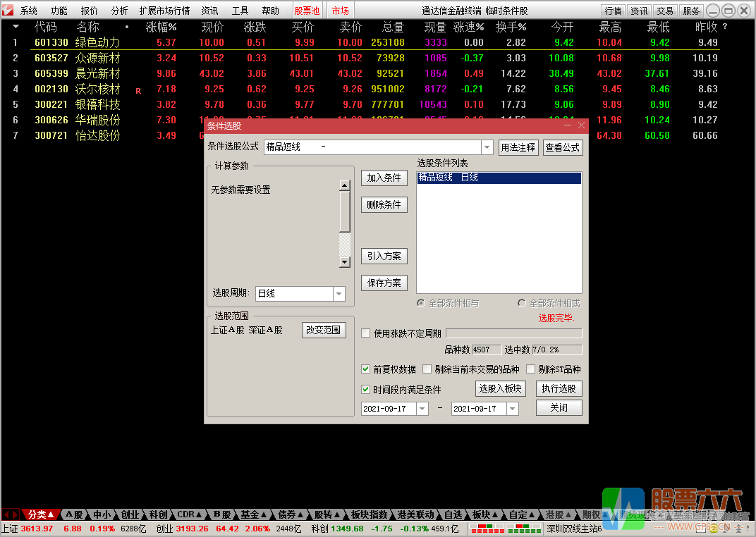Click the 涨幅% column header
Viewport: 756px width, 537px height.
pyautogui.click(x=161, y=27)
